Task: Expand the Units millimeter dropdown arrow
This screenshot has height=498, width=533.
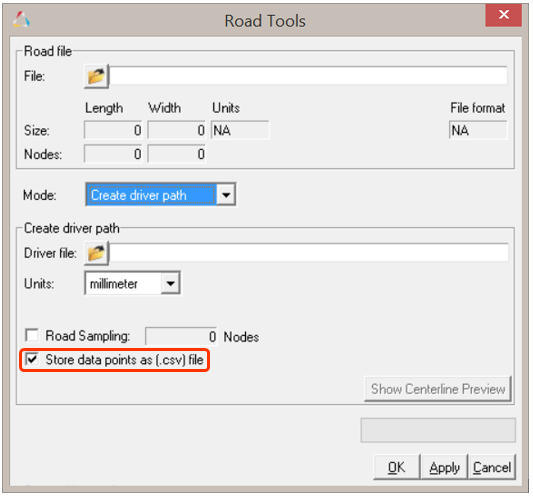Action: 171,283
